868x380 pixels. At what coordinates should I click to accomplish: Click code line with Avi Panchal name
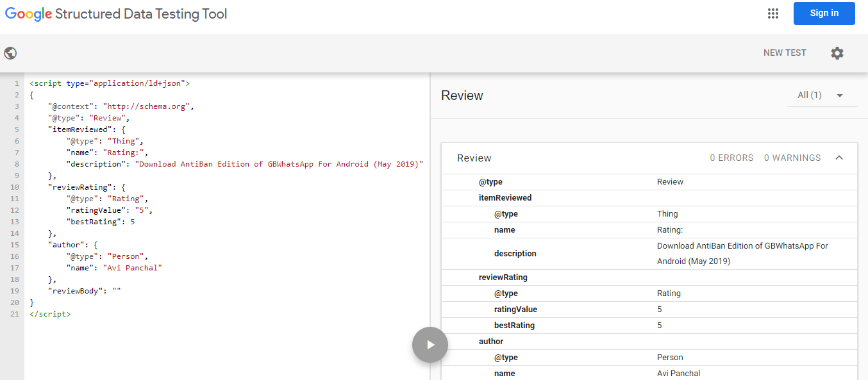(114, 268)
